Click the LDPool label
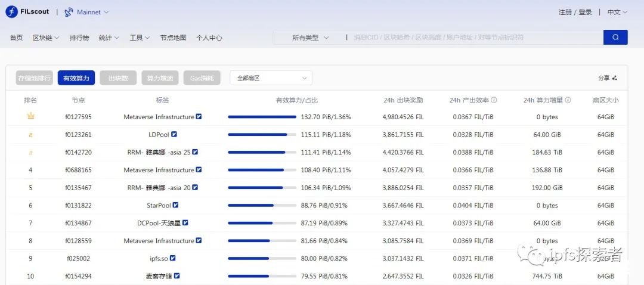Image resolution: width=644 pixels, height=285 pixels. [x=159, y=135]
